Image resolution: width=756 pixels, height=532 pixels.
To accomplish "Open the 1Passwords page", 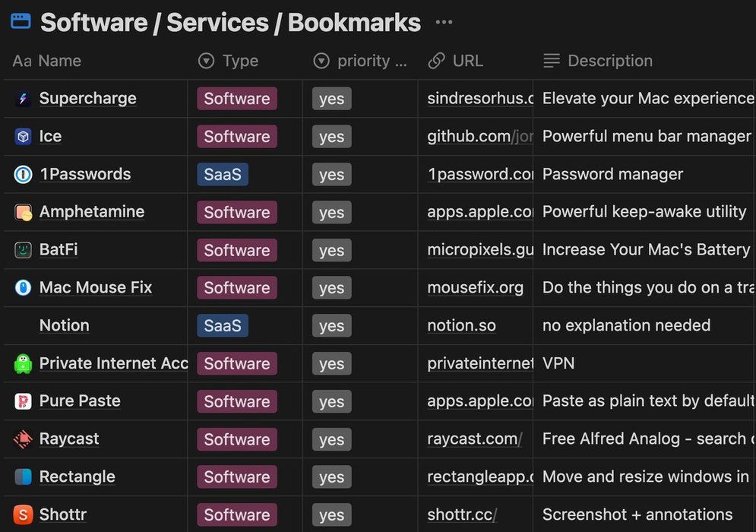I will coord(85,174).
